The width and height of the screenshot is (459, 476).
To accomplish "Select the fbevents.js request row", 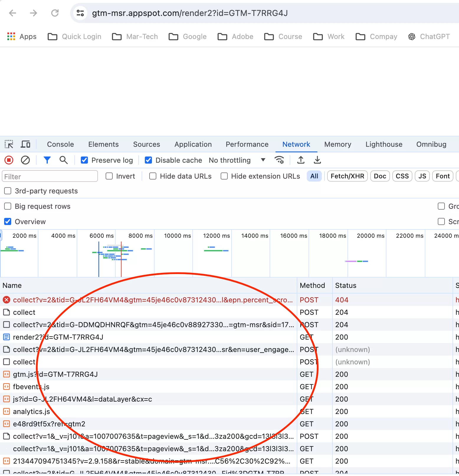I will click(229, 387).
